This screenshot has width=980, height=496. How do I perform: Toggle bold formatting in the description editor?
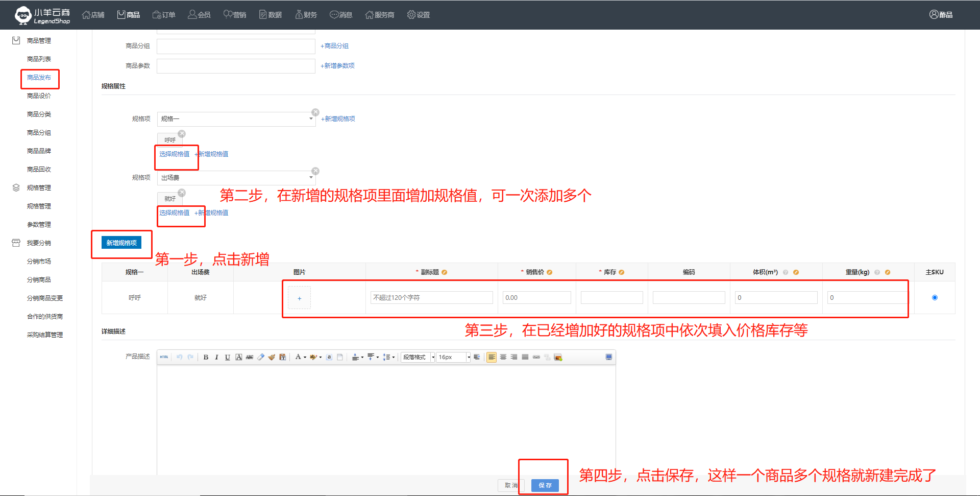click(x=206, y=357)
